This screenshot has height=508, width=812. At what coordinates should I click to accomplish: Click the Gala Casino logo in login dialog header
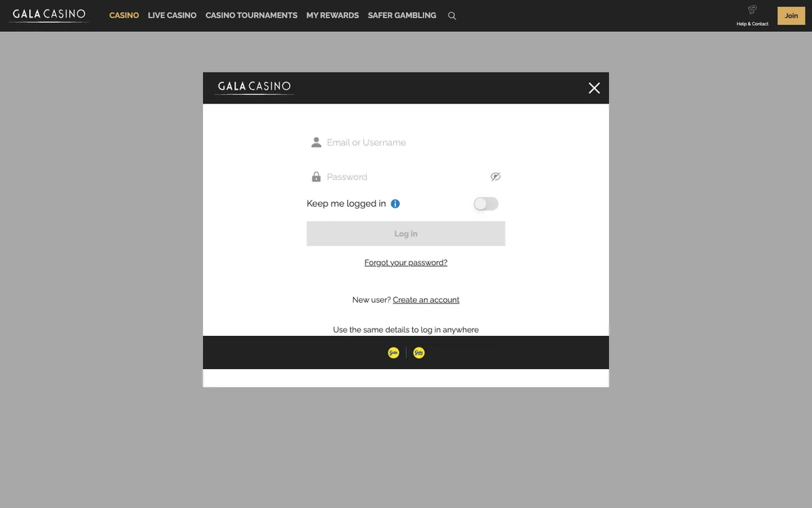[254, 87]
